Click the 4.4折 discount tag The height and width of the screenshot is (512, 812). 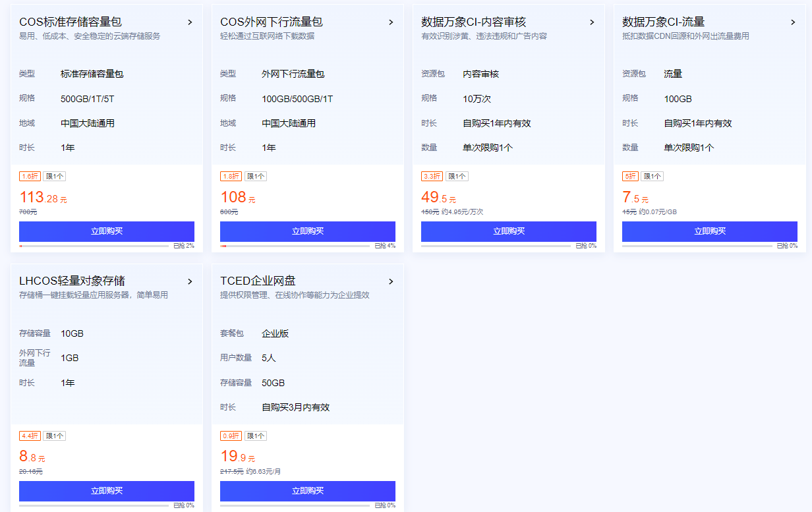tap(30, 436)
